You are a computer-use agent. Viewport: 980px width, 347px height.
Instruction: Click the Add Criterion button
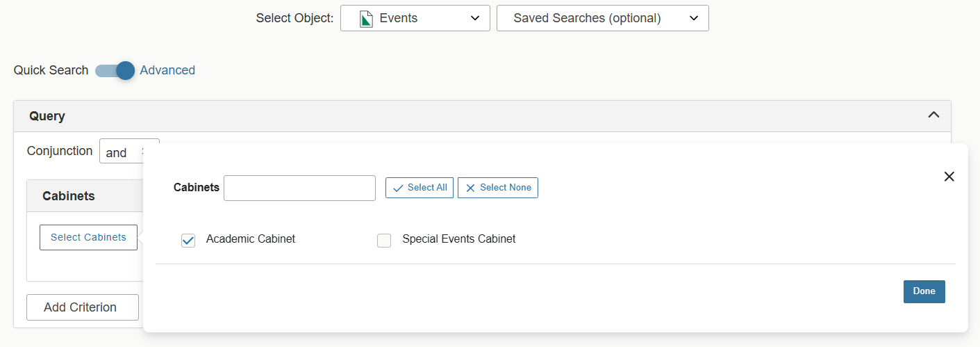[83, 307]
